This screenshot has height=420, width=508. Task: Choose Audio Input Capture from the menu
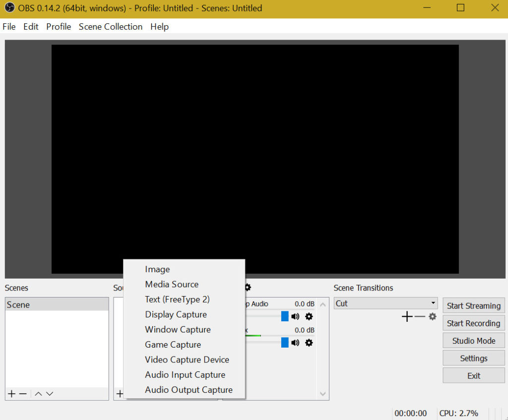[x=184, y=375]
